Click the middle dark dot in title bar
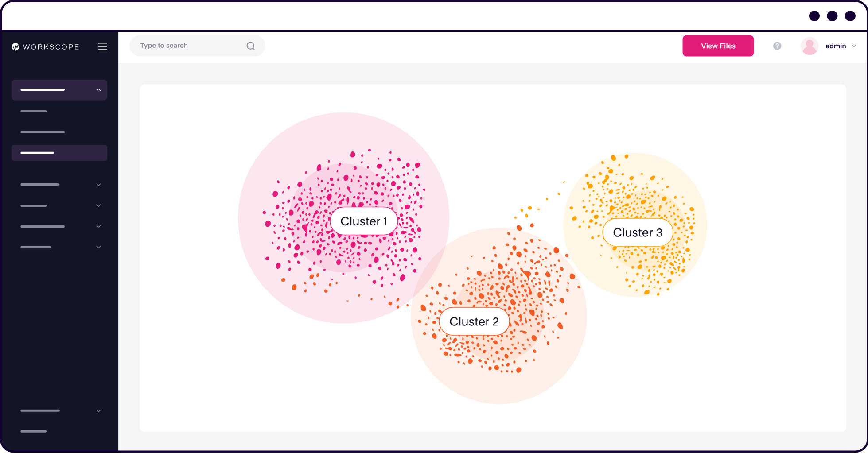The height and width of the screenshot is (453, 868). click(833, 16)
